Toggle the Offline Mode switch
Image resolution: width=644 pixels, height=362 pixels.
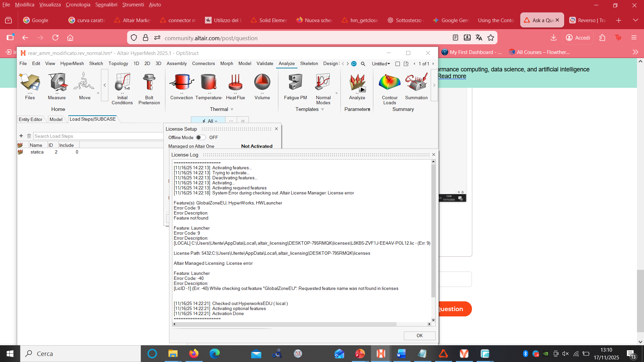pos(201,137)
